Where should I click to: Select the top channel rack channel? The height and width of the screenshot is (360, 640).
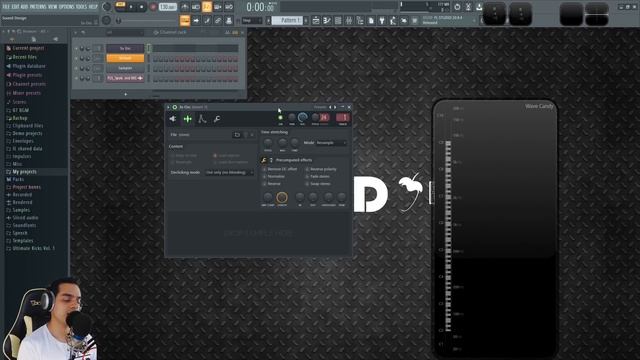125,49
